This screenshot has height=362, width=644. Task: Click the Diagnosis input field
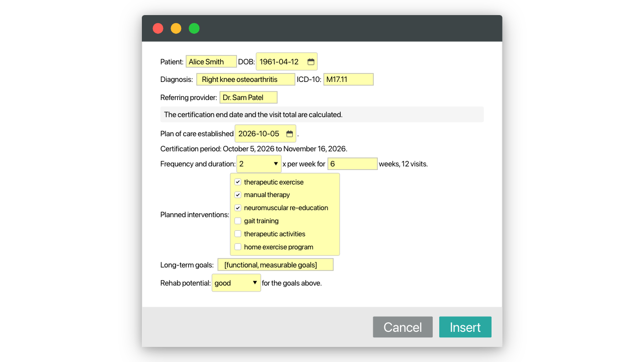click(245, 79)
